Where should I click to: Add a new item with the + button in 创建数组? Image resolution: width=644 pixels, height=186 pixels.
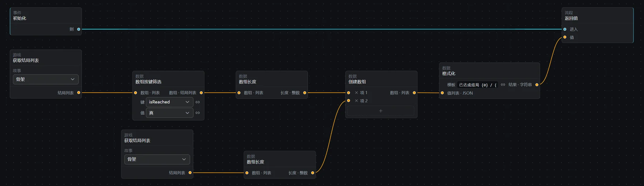[x=381, y=111]
